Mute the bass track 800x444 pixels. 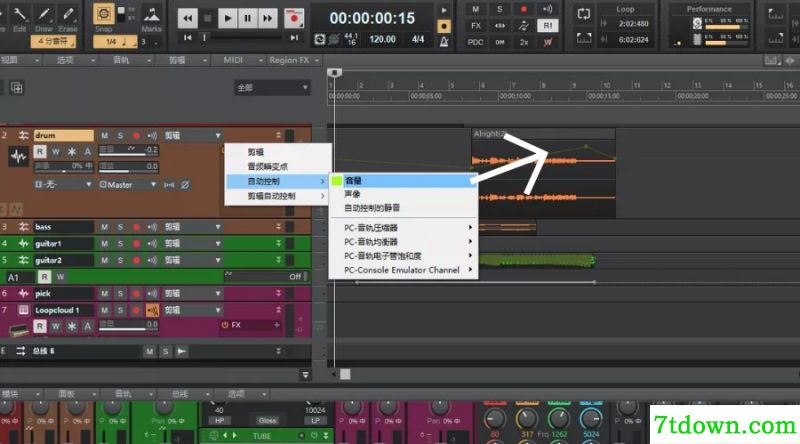coord(104,227)
